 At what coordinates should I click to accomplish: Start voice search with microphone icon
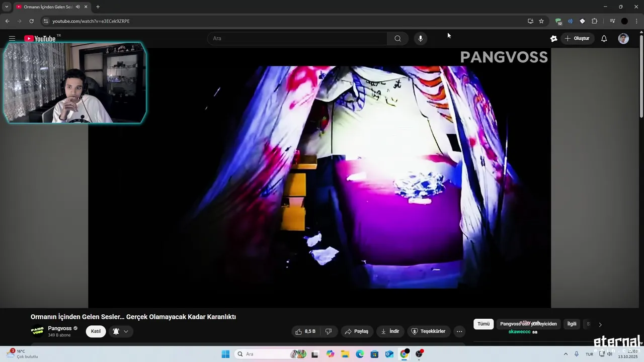[x=421, y=38]
